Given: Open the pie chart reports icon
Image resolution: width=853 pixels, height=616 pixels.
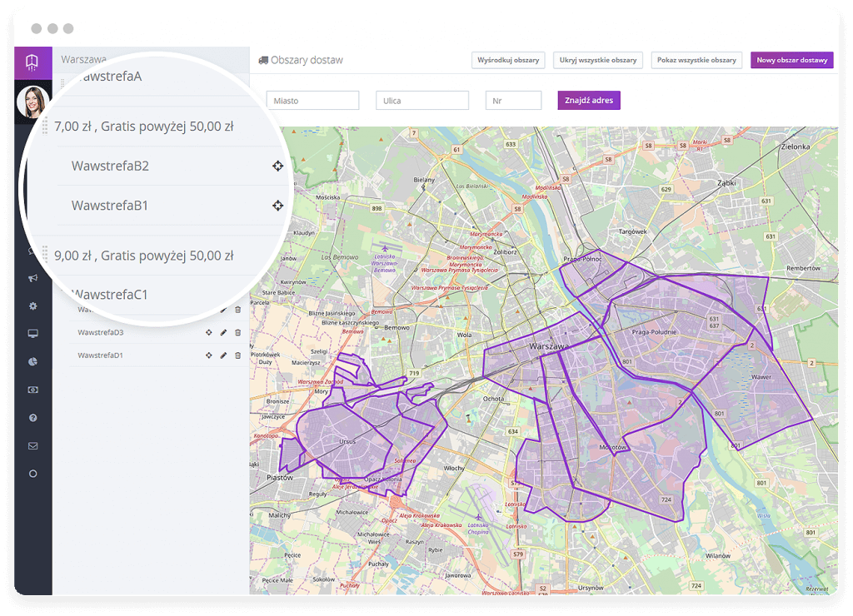Looking at the screenshot, I should click(x=32, y=362).
